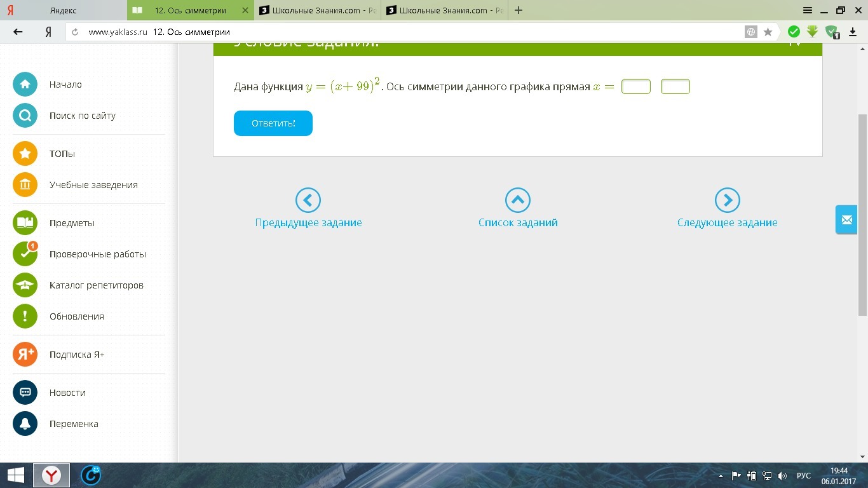The width and height of the screenshot is (868, 488).
Task: Open the Windows Start menu
Action: pyautogui.click(x=15, y=475)
